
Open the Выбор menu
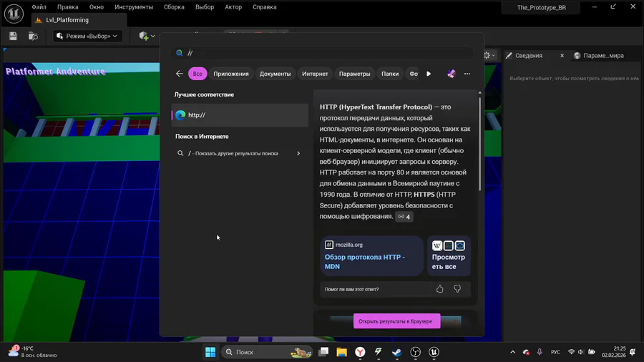(x=205, y=7)
